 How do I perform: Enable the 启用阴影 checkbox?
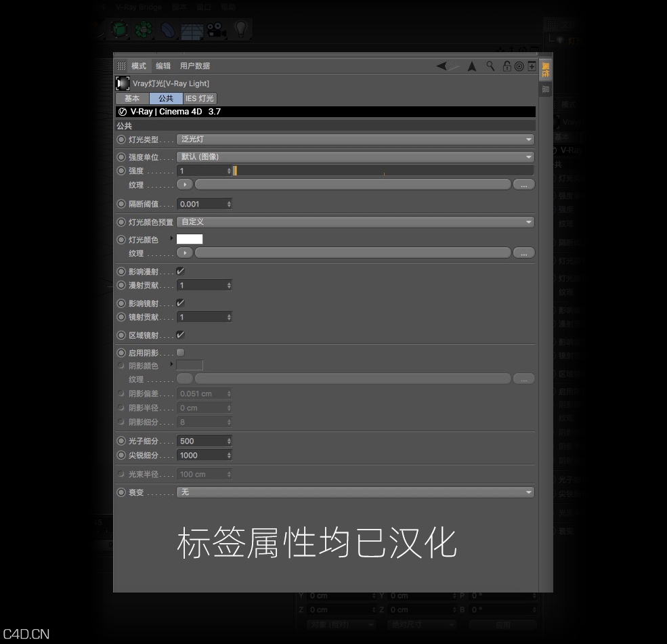pos(180,353)
